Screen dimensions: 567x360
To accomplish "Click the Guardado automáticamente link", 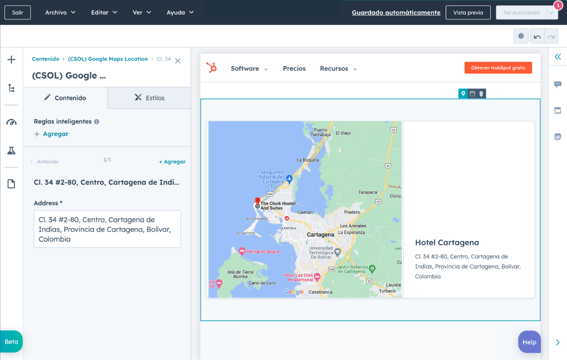I will point(396,13).
